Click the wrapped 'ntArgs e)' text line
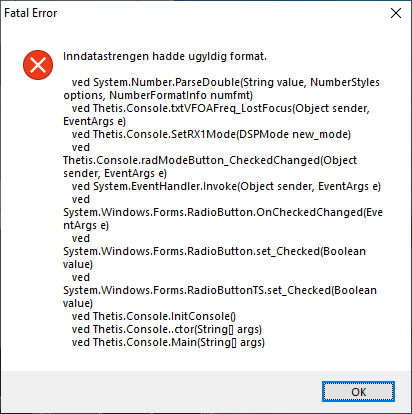This screenshot has width=412, height=414. click(86, 225)
